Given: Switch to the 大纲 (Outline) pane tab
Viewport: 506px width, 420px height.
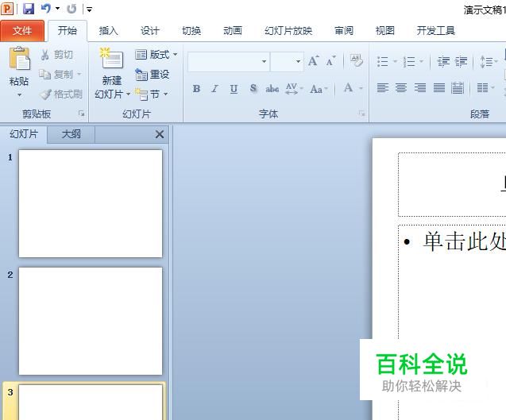Looking at the screenshot, I should pos(71,134).
